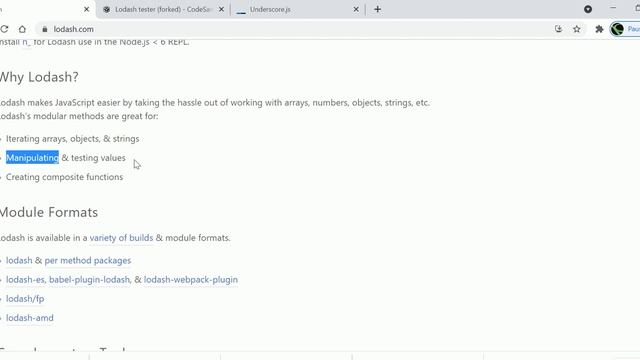Install the page as an app
The width and height of the screenshot is (640, 360).
point(558,29)
